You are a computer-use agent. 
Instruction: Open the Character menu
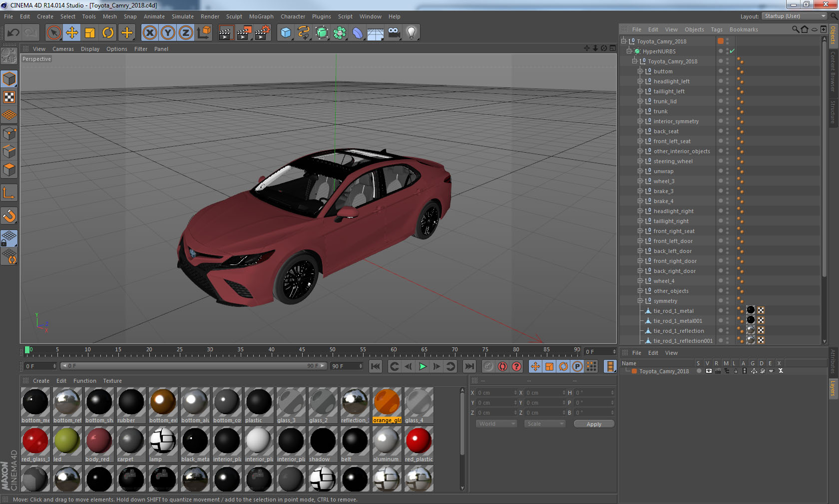[x=293, y=16]
